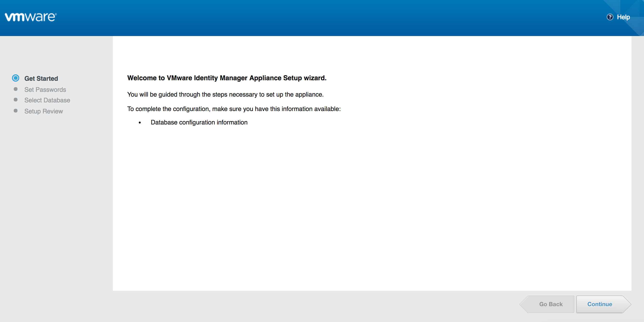Click the Database configuration information list item
The width and height of the screenshot is (644, 322).
pos(199,122)
